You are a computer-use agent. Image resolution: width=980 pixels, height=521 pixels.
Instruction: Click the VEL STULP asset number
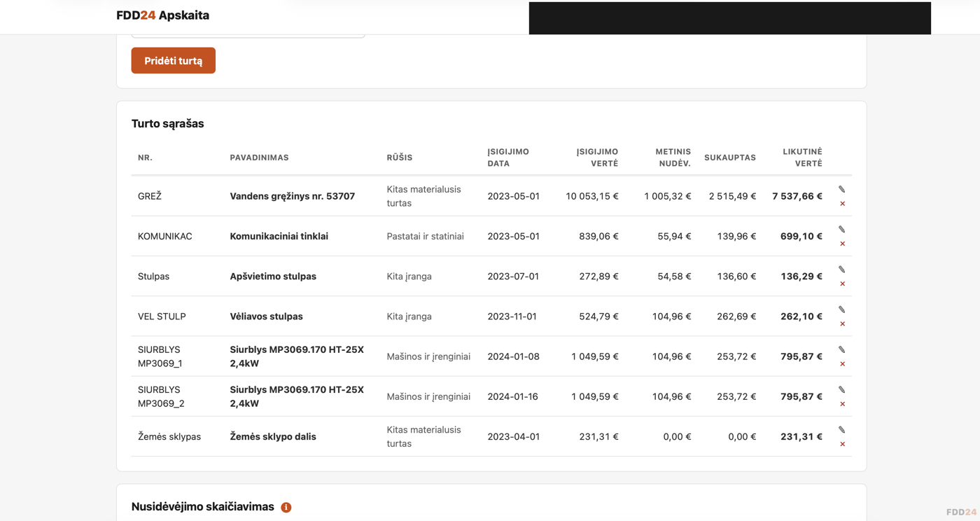point(162,317)
